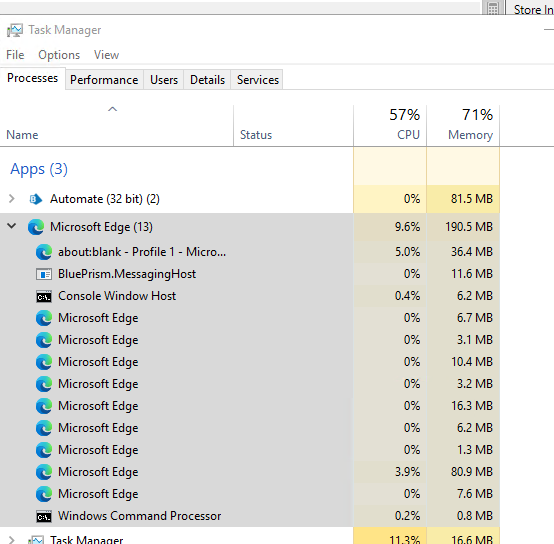554x544 pixels.
Task: Click the Task Manager title bar icon
Action: point(15,30)
